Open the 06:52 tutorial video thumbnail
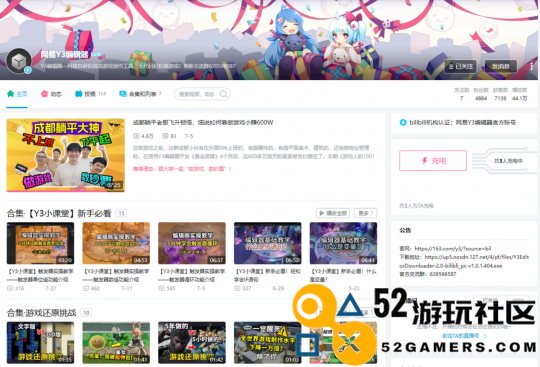540x367 pixels. pos(268,243)
